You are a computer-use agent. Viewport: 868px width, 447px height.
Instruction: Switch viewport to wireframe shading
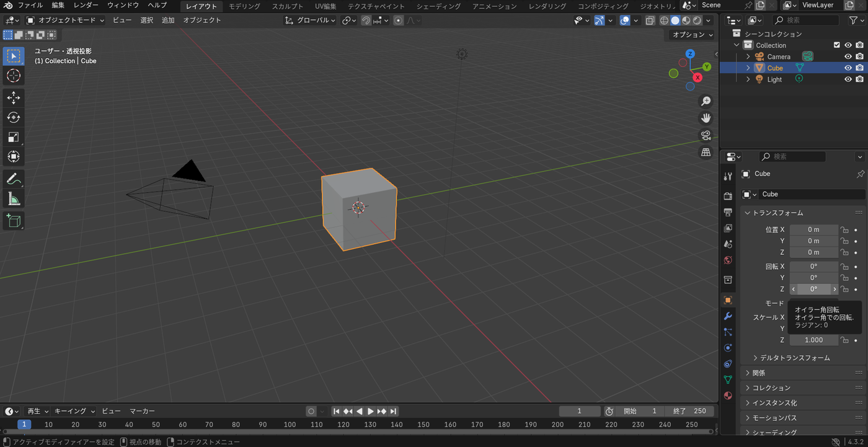click(x=664, y=20)
